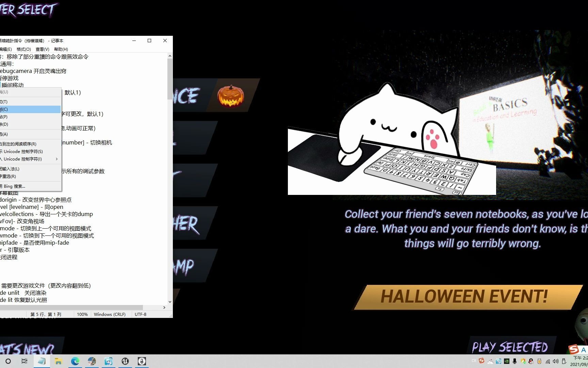Click Notepad horizontal scrollbar right arrow
Viewport: 588px width, 368px height.
pos(164,307)
